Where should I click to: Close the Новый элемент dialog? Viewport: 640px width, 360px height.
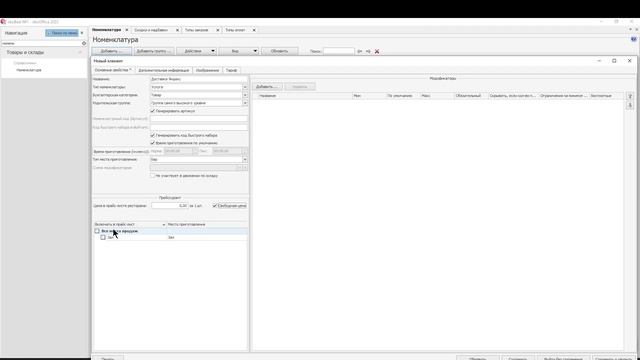point(629,61)
